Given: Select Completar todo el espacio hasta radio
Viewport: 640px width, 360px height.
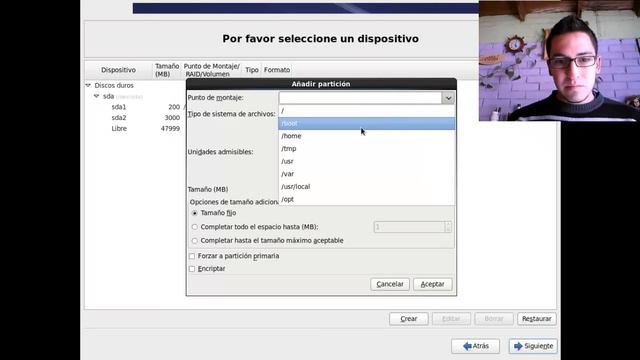Looking at the screenshot, I should (x=195, y=227).
